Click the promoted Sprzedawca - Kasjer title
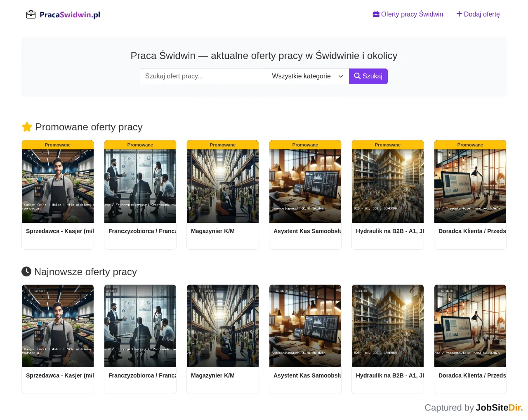The image size is (528, 420). pos(60,231)
